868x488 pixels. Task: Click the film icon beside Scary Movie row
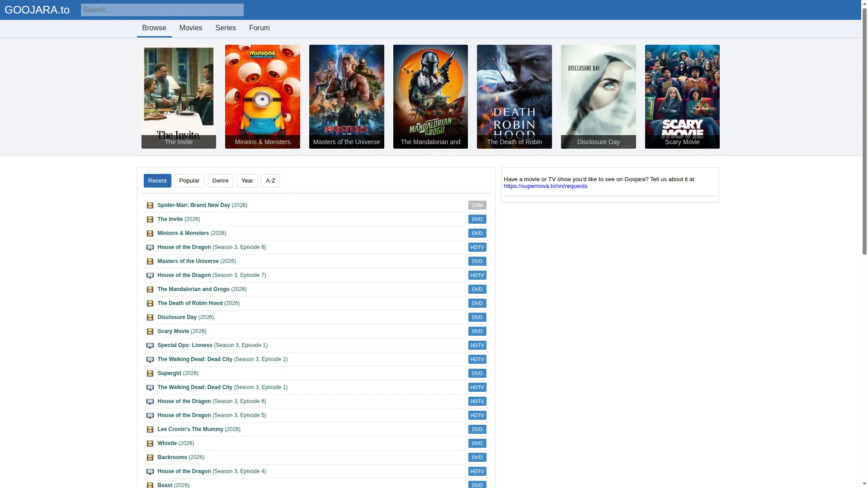tap(150, 332)
